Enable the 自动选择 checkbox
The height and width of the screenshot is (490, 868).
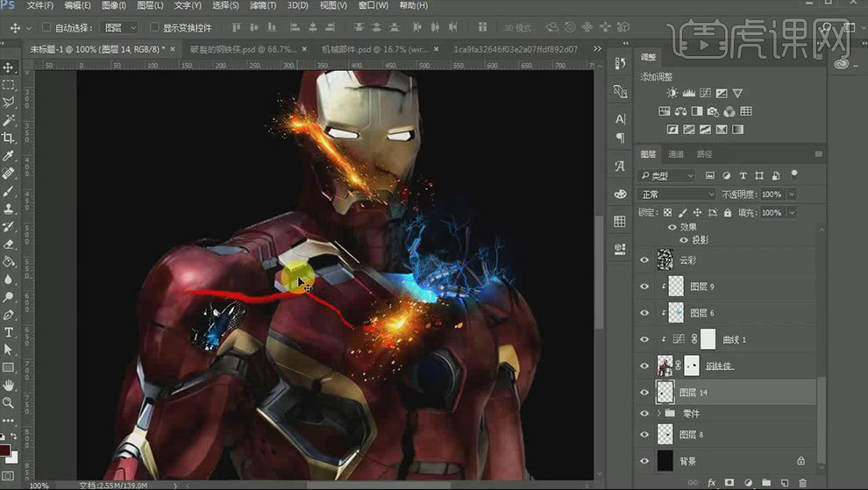46,28
